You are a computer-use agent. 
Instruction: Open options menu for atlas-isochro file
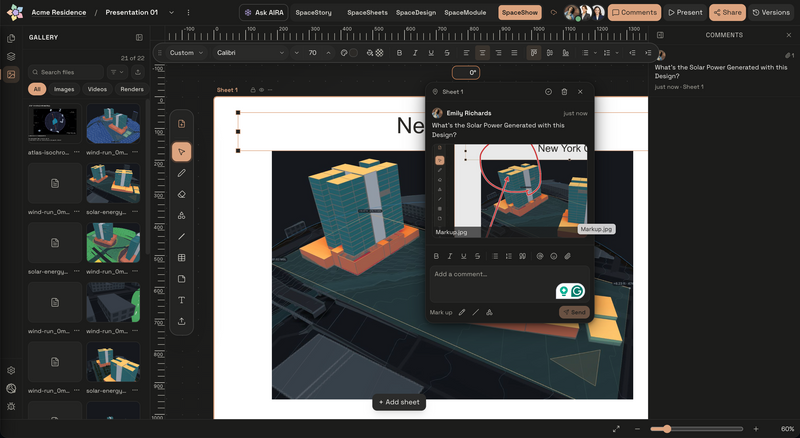click(x=77, y=152)
